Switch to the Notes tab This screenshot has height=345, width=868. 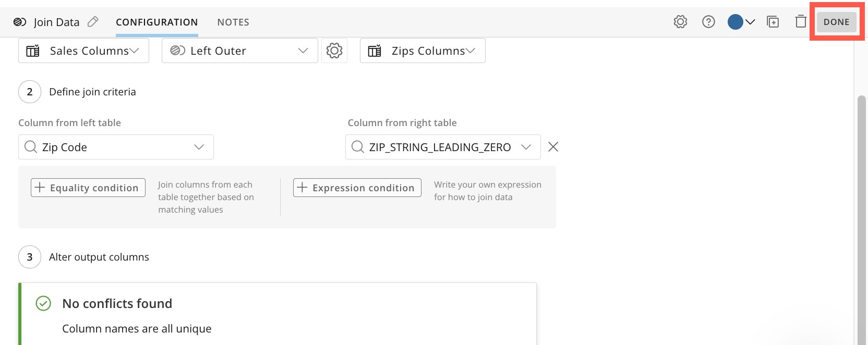coord(233,22)
